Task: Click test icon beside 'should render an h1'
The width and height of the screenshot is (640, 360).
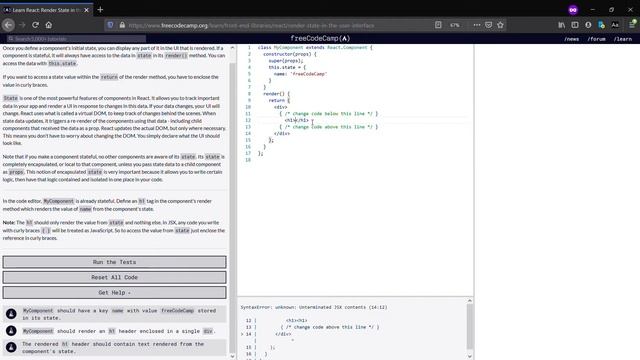Action: 11,331
